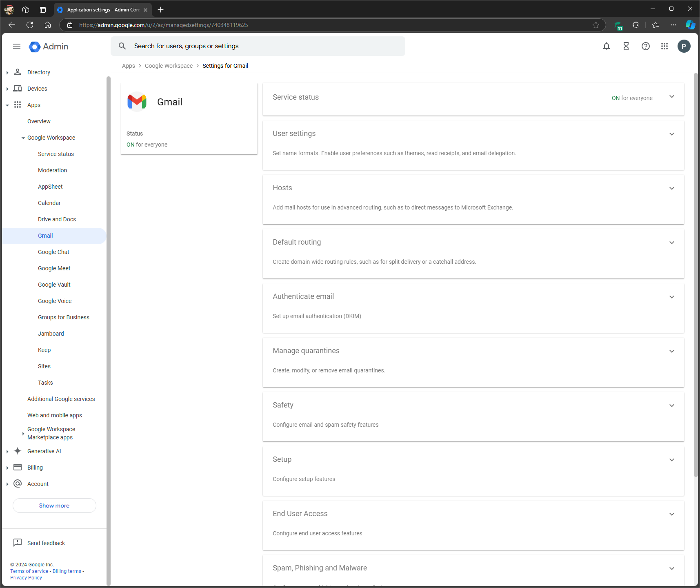This screenshot has width=700, height=588.
Task: Open Additional Google services
Action: tap(61, 399)
